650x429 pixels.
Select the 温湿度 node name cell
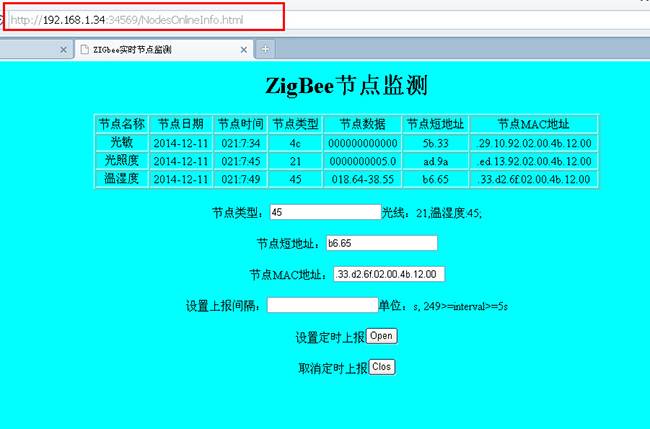pyautogui.click(x=121, y=179)
